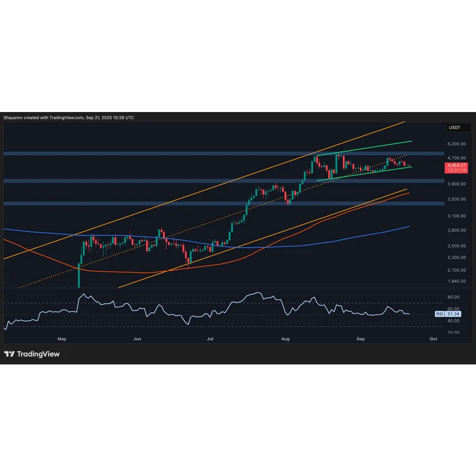Click the Jul label on time axis
The height and width of the screenshot is (476, 476).
(210, 339)
